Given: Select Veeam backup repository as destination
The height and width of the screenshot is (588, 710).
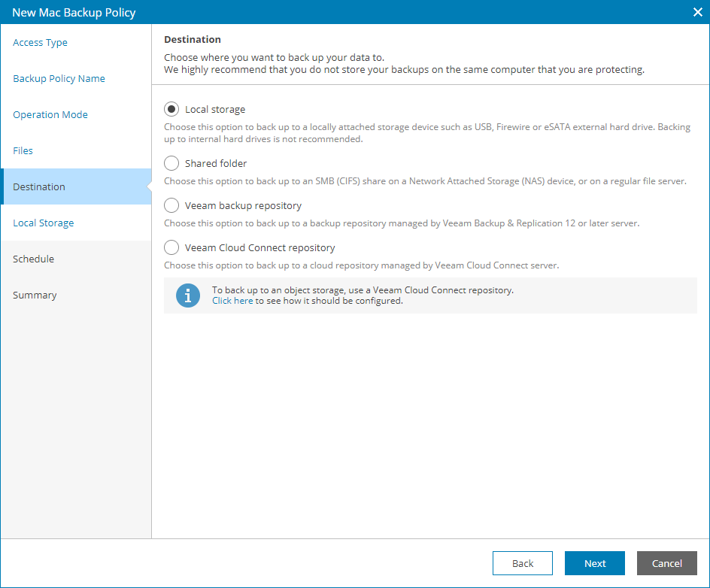Looking at the screenshot, I should coord(171,205).
